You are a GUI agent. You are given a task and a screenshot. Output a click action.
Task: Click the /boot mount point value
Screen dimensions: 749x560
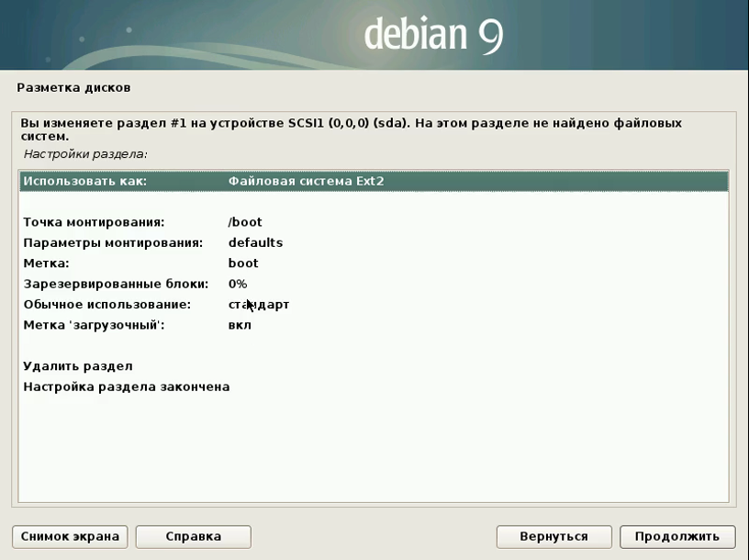(245, 222)
